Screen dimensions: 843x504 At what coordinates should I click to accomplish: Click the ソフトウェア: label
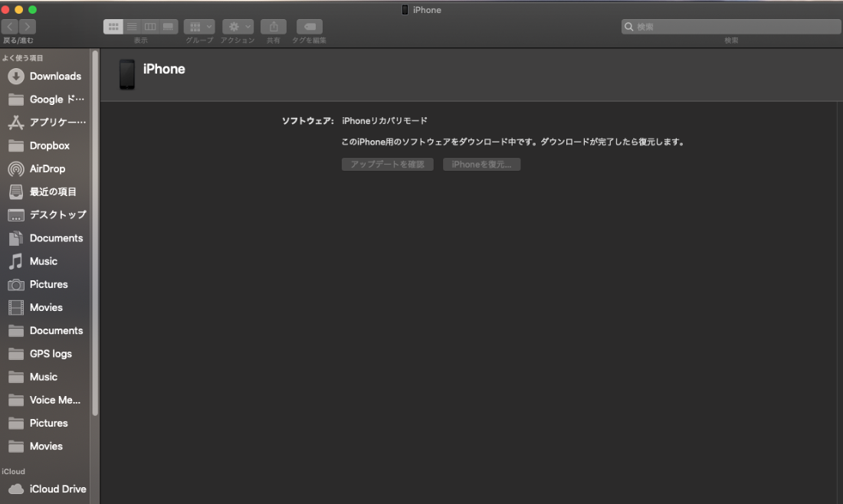pyautogui.click(x=307, y=121)
